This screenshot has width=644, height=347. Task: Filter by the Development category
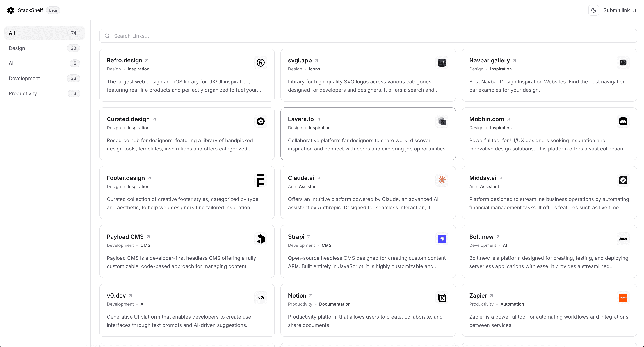(x=44, y=79)
